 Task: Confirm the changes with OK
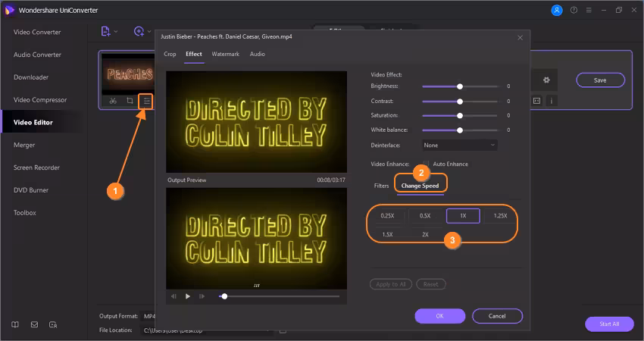(x=440, y=316)
